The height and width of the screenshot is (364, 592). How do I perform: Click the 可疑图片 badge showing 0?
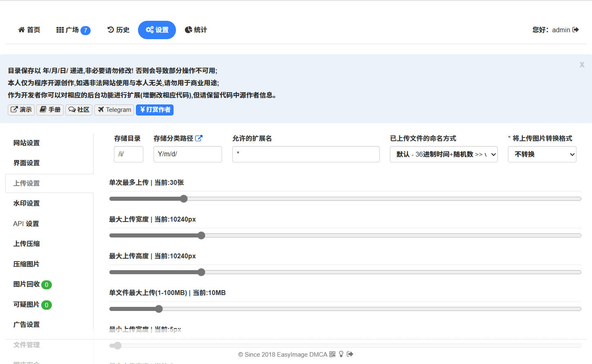click(46, 305)
